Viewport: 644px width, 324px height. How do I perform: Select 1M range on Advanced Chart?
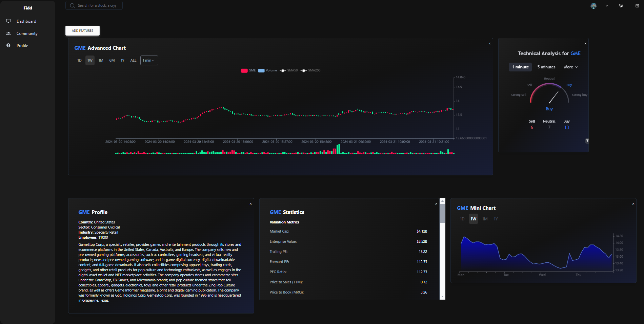click(101, 60)
